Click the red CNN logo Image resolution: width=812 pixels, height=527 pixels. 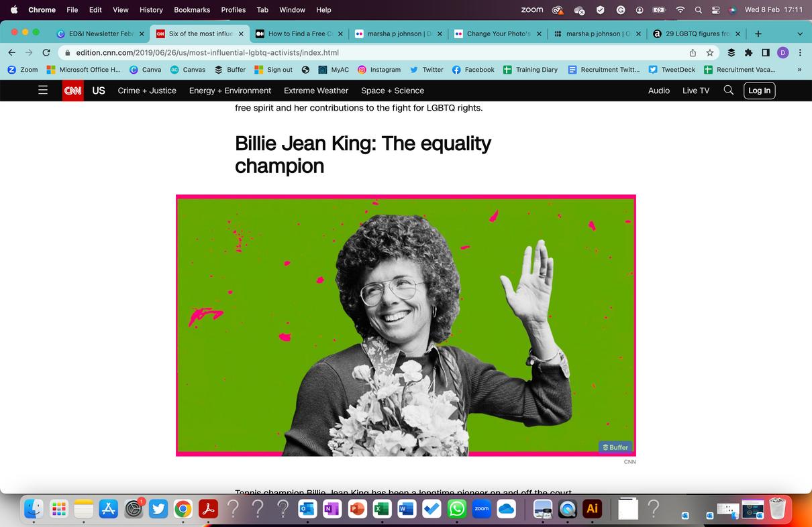point(72,91)
